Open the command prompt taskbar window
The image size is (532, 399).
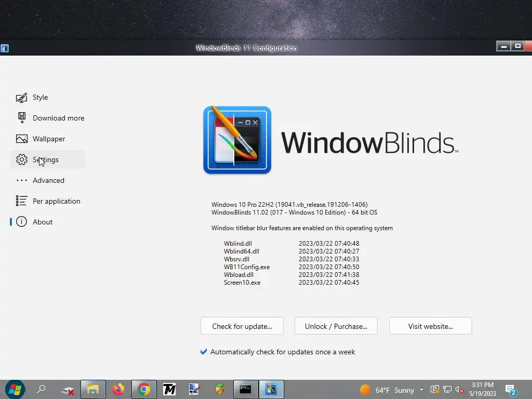[x=245, y=389]
